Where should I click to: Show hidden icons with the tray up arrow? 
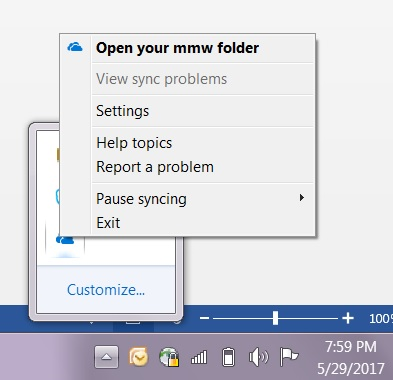[x=106, y=357]
